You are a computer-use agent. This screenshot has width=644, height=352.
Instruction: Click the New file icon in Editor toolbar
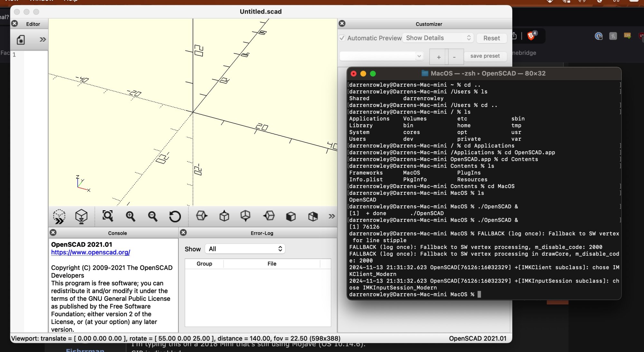pyautogui.click(x=21, y=40)
